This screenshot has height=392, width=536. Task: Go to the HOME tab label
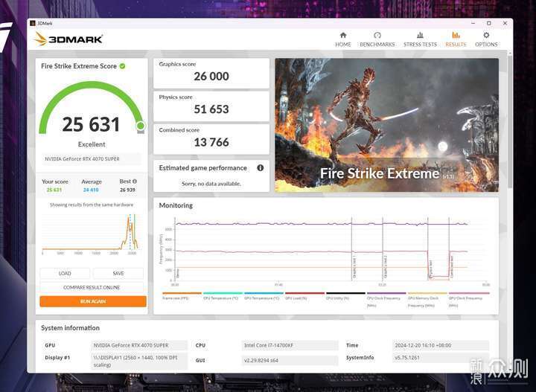click(343, 45)
